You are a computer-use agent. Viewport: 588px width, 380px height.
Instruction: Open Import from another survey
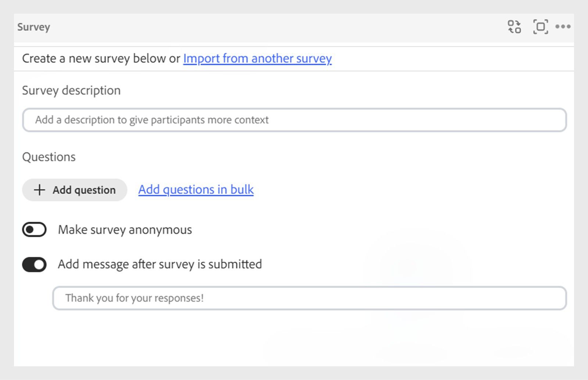pos(257,58)
